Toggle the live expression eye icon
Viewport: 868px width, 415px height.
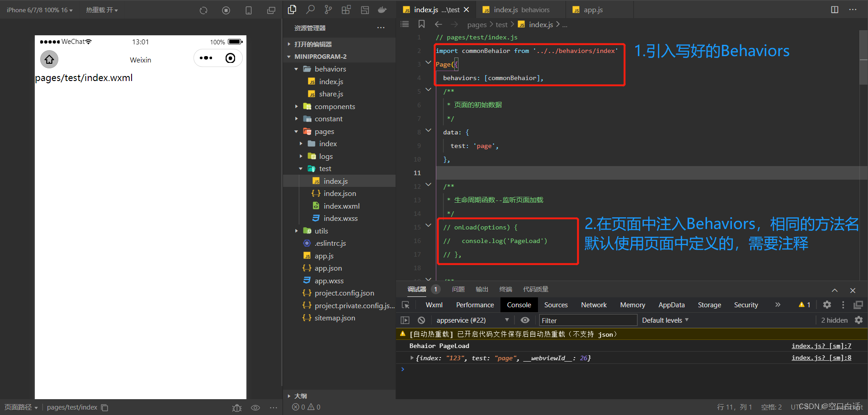[x=525, y=320]
